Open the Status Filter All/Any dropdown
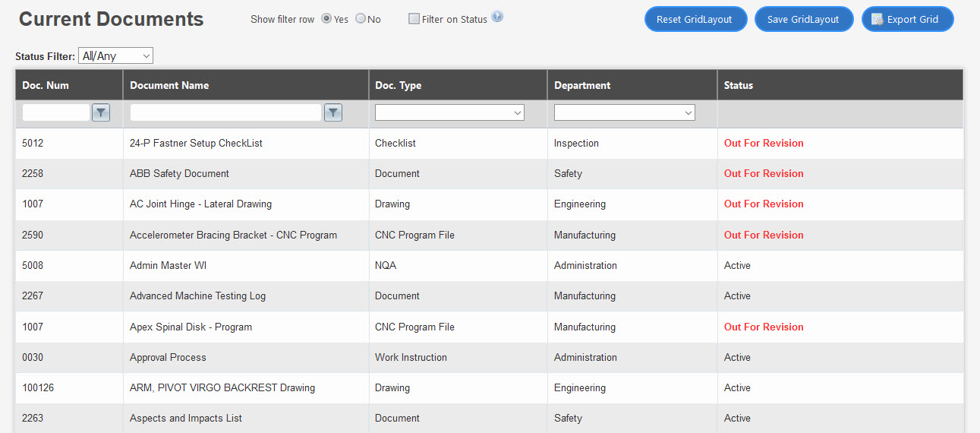Viewport: 980px width, 433px height. (115, 55)
